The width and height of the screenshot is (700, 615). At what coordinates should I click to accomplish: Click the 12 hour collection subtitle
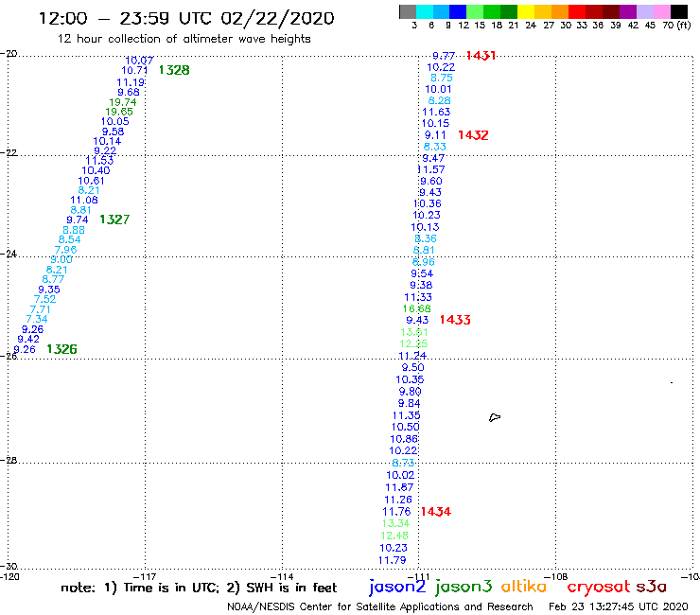coord(184,40)
